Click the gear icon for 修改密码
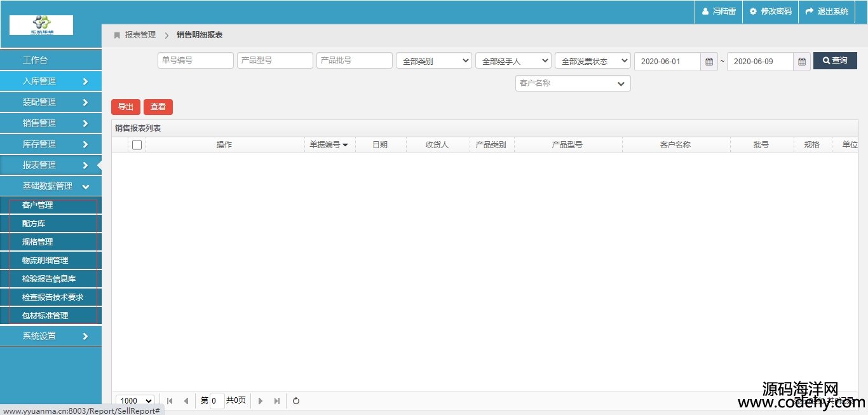The width and height of the screenshot is (868, 415). [753, 11]
